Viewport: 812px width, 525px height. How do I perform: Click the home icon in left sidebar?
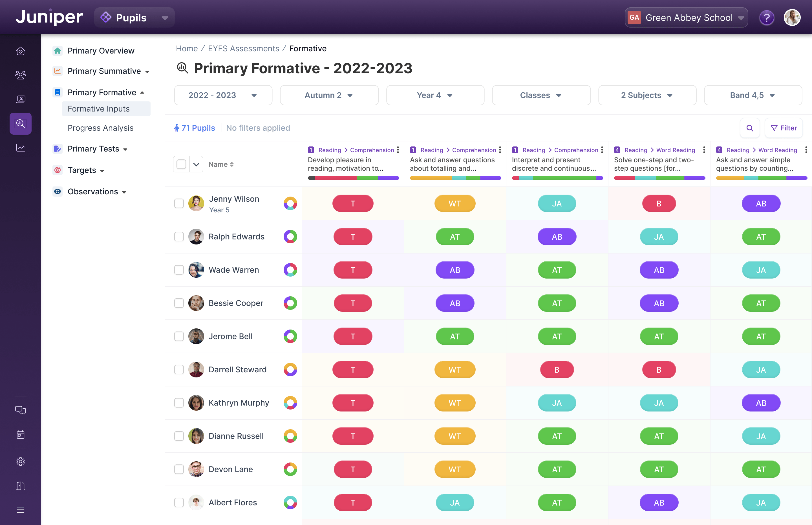point(21,51)
